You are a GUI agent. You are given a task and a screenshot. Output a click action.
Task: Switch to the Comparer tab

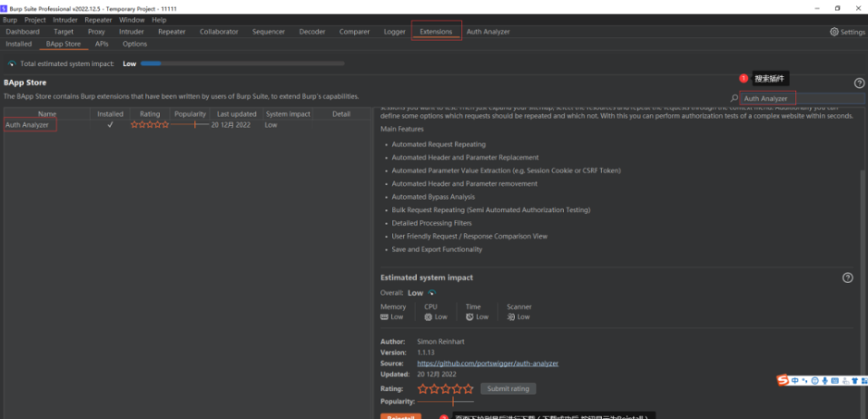354,32
